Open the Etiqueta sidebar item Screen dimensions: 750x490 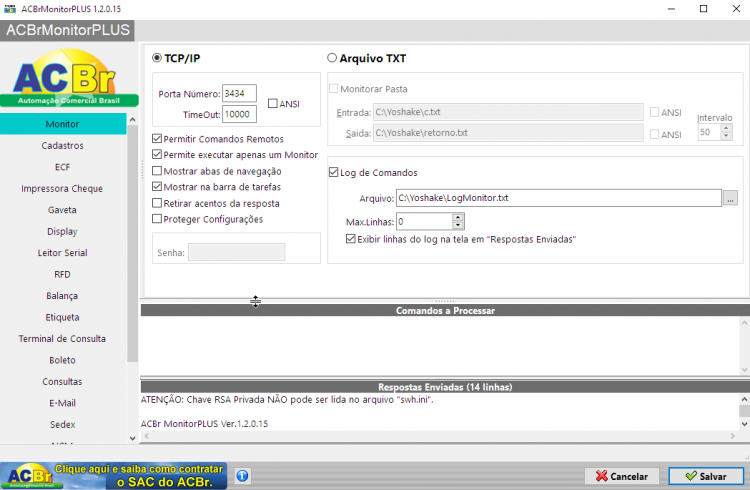click(63, 317)
